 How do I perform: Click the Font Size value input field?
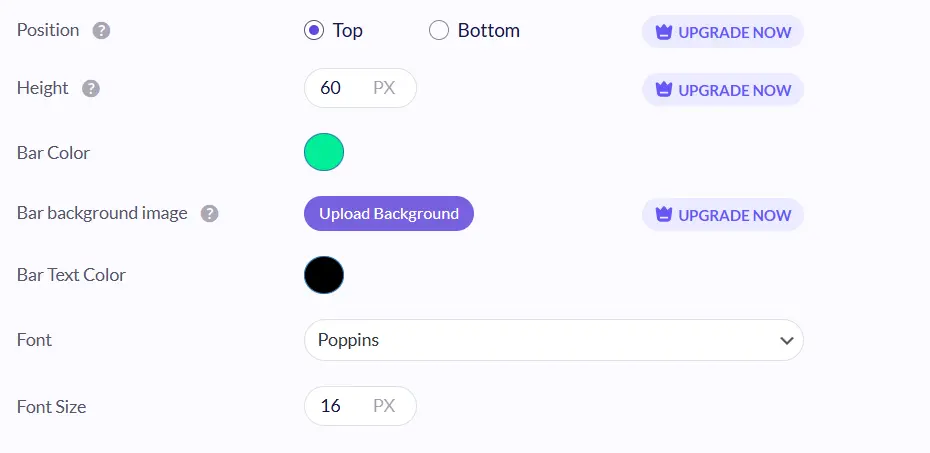point(333,406)
